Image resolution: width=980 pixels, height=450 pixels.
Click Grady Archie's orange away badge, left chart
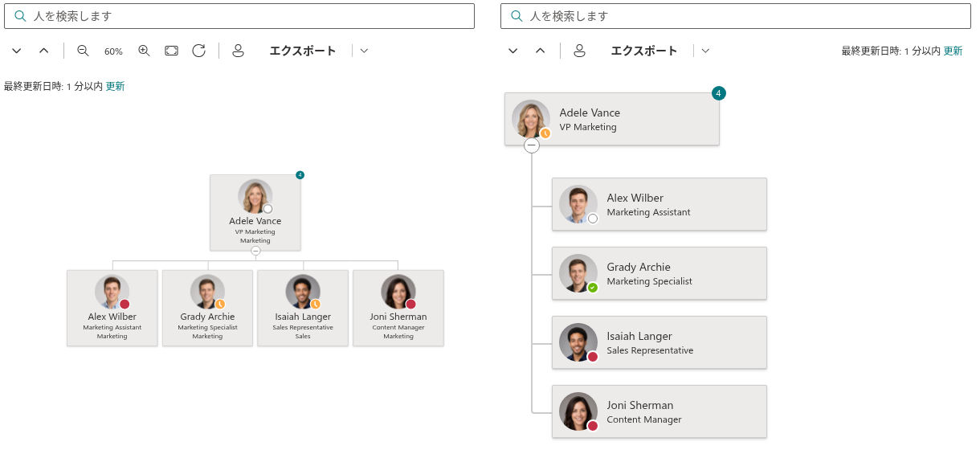coord(220,305)
